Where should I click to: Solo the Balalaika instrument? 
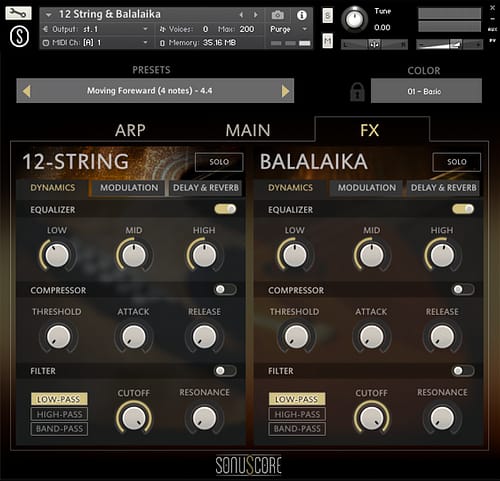pos(456,162)
